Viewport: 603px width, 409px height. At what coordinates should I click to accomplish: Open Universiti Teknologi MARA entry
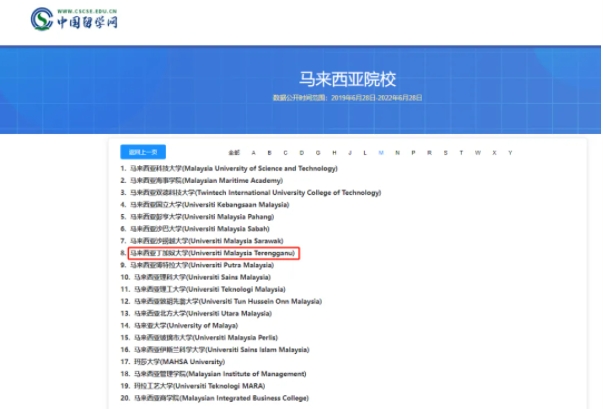(x=200, y=386)
